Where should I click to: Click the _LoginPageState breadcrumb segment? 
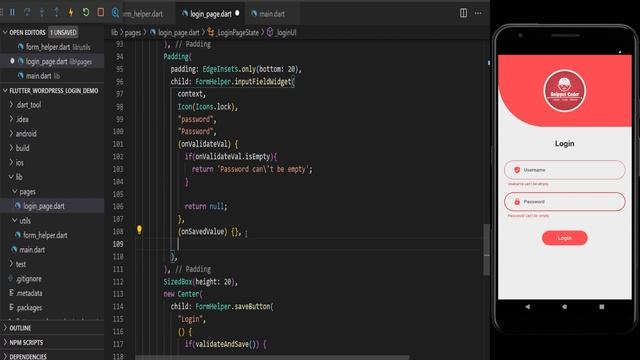point(233,32)
